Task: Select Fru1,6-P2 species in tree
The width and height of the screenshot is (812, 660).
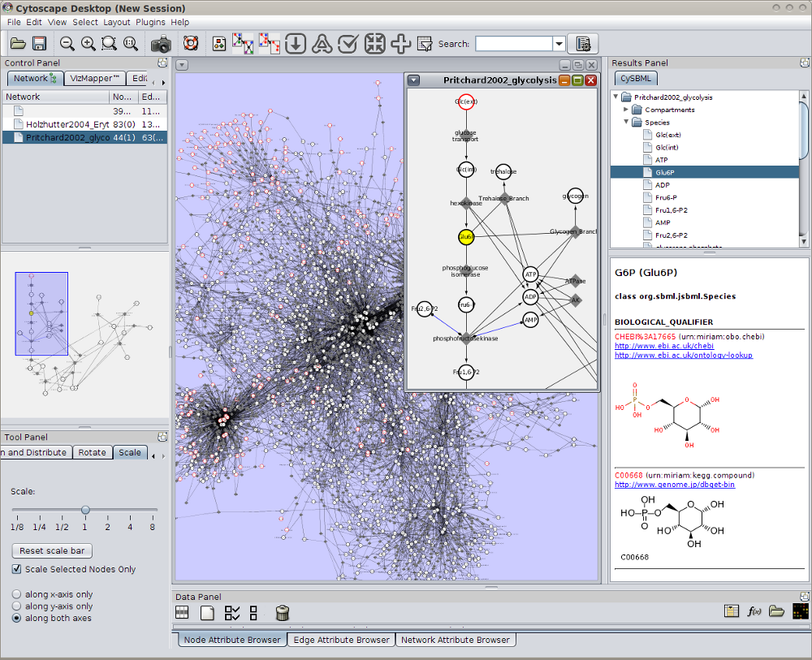Action: point(672,210)
